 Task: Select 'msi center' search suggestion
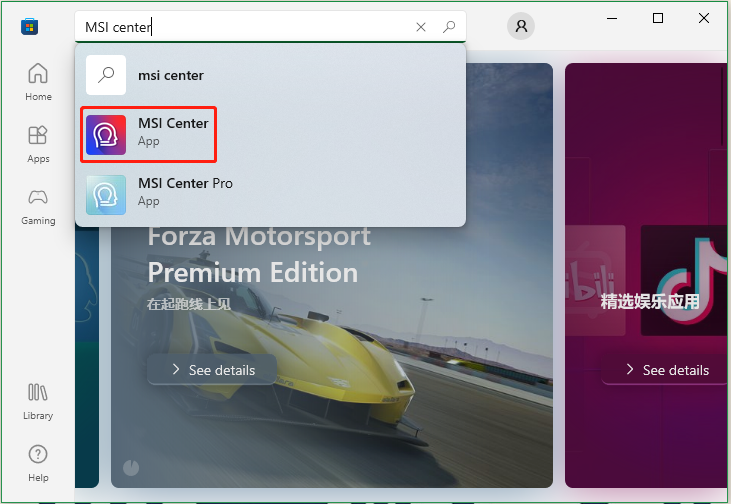point(270,75)
